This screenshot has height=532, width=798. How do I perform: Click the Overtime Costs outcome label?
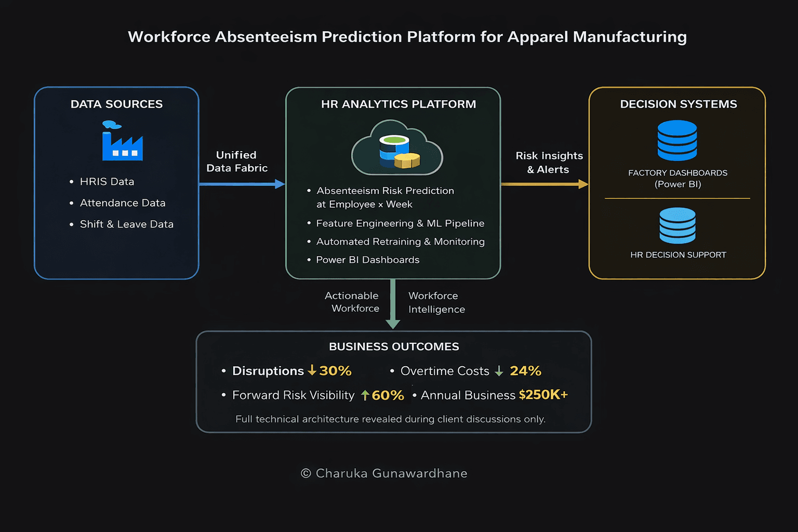coord(445,371)
